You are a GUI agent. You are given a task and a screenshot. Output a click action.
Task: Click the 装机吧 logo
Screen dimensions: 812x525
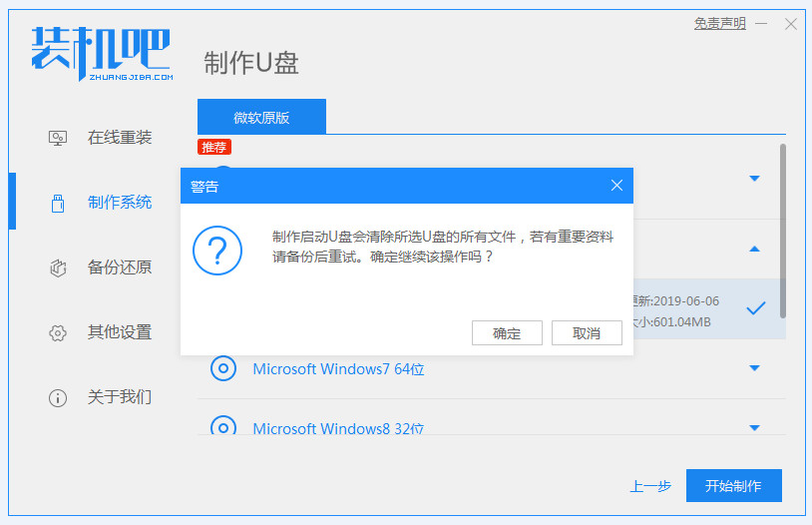(102, 53)
